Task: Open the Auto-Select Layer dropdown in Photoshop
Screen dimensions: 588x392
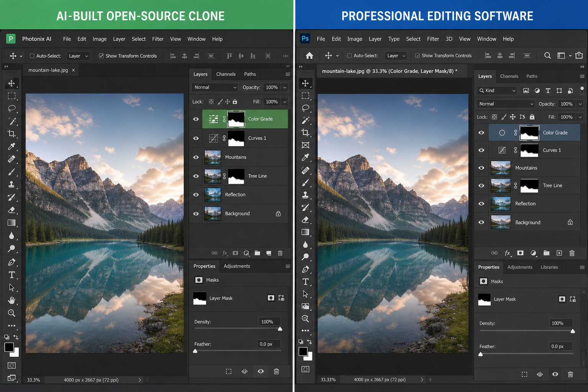Action: point(396,56)
